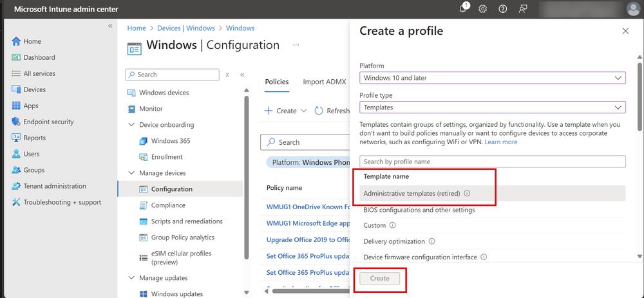Open the Create dropdown in toolbar
Screen dimensions: 644x298
285,111
